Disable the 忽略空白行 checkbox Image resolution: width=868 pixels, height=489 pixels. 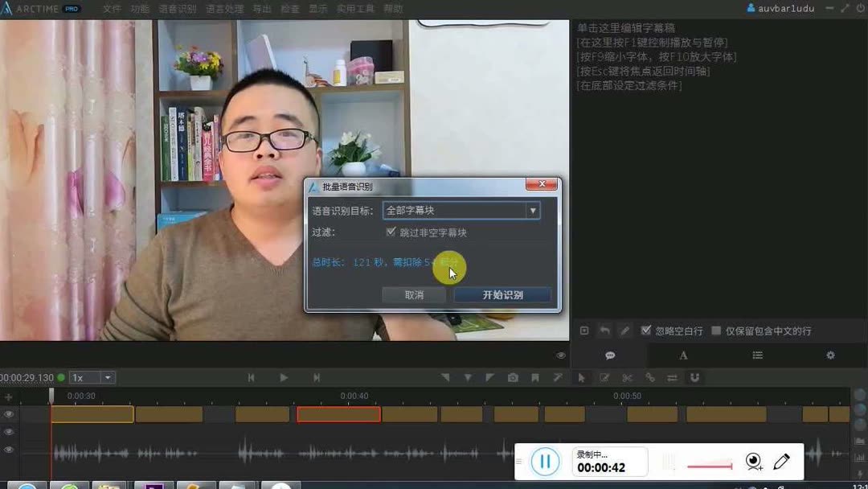click(645, 330)
